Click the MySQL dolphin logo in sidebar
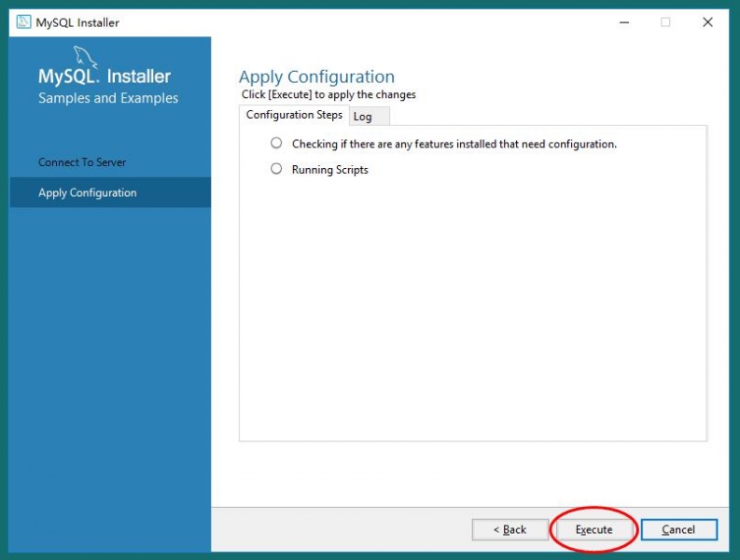Viewport: 740px width, 560px height. tap(86, 57)
